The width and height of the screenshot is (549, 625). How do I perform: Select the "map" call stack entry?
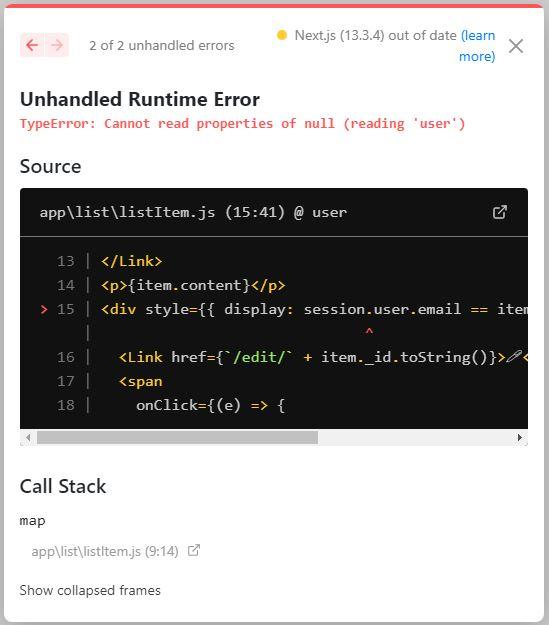(32, 521)
